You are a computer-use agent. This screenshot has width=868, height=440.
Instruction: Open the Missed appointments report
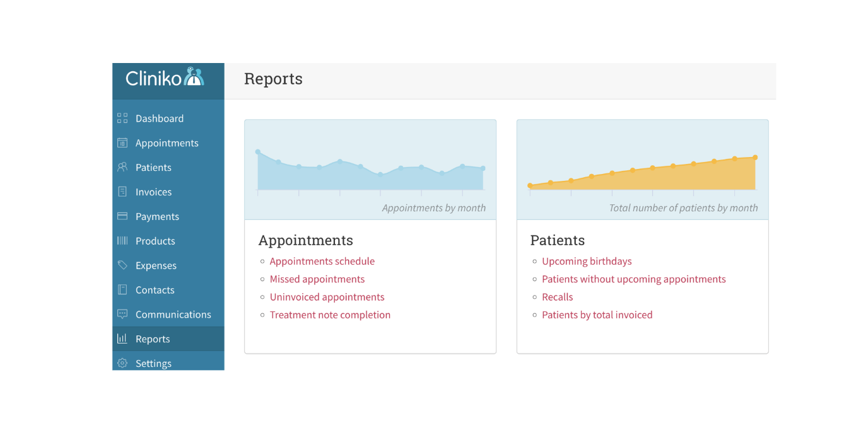[x=317, y=279]
